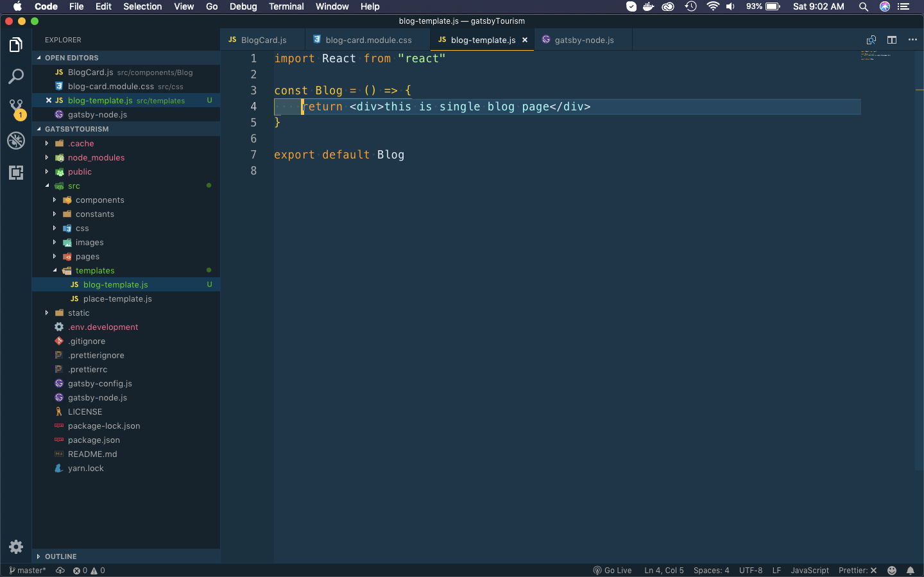Open the Debug view in activity bar

[16, 141]
